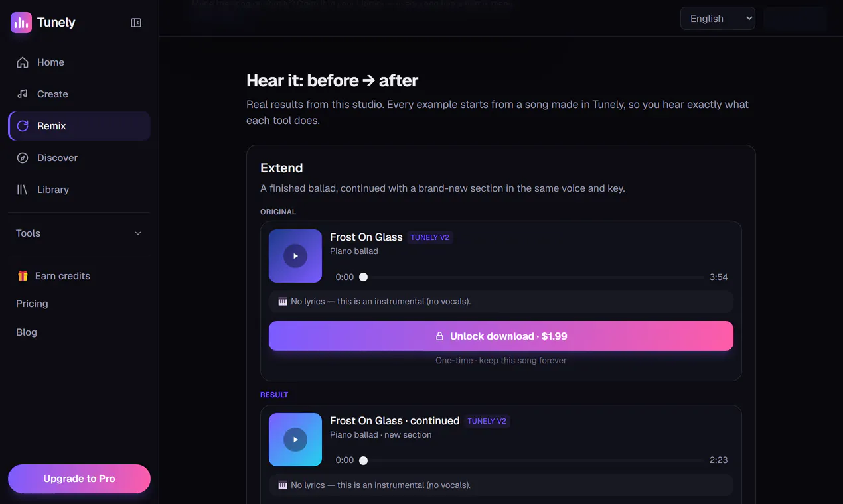Click the ORIGINAL label

(x=278, y=212)
